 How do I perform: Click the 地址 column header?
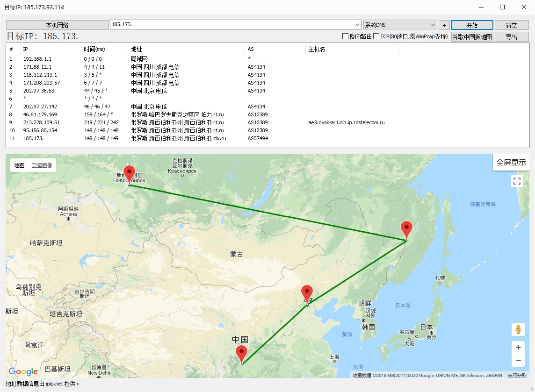pos(186,49)
